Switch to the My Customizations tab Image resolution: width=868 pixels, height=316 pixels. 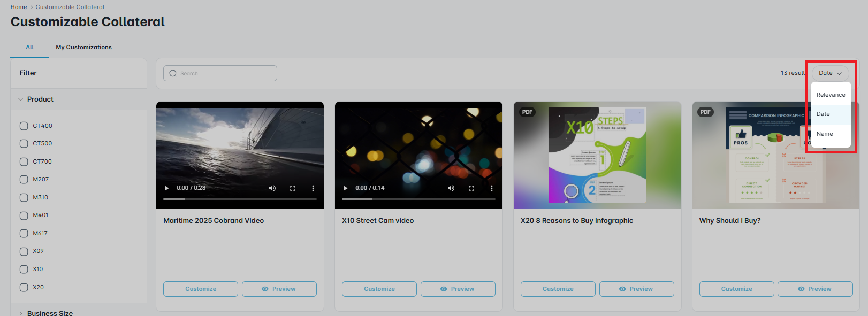click(x=84, y=47)
